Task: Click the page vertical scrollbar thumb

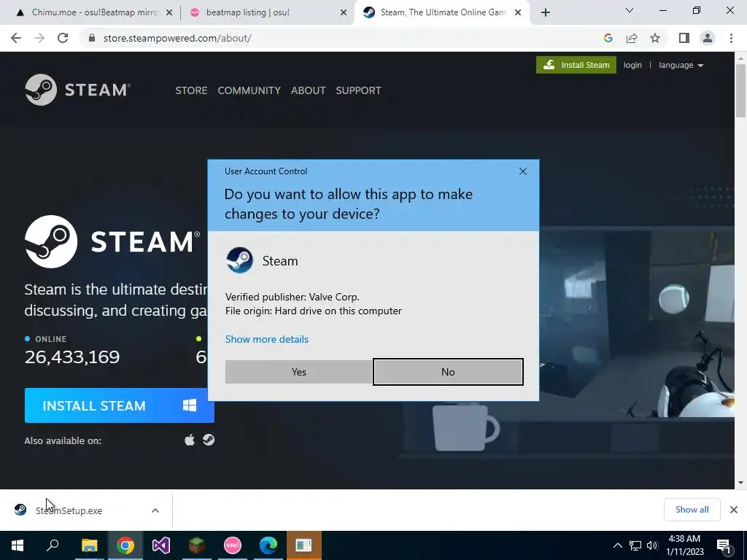Action: point(740,90)
